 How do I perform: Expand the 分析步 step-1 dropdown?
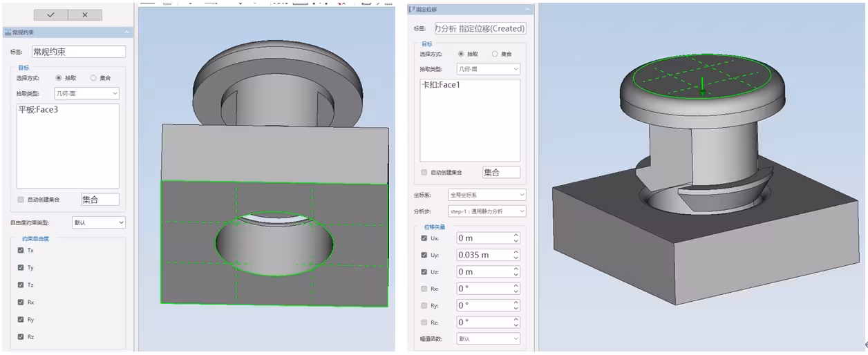(x=487, y=211)
